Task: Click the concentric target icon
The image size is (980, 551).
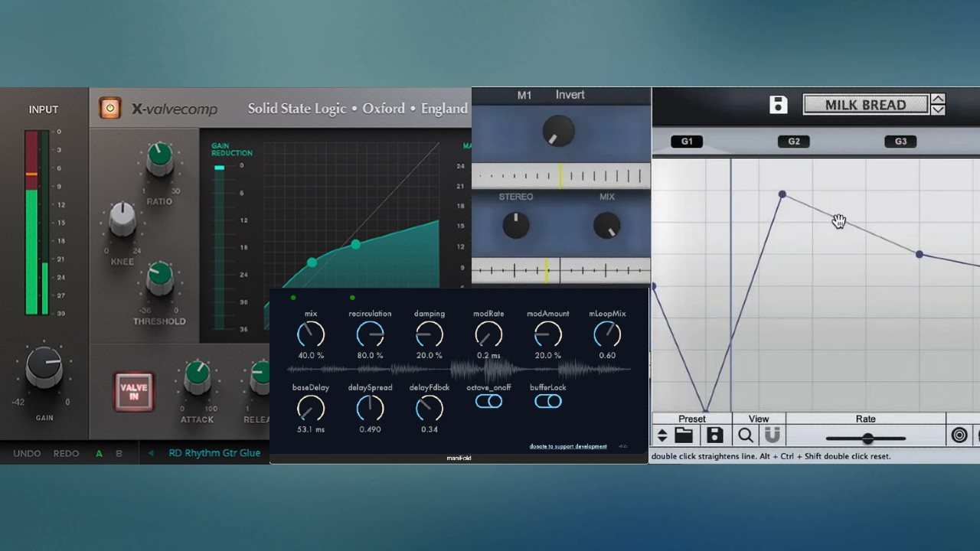Action: (x=959, y=435)
